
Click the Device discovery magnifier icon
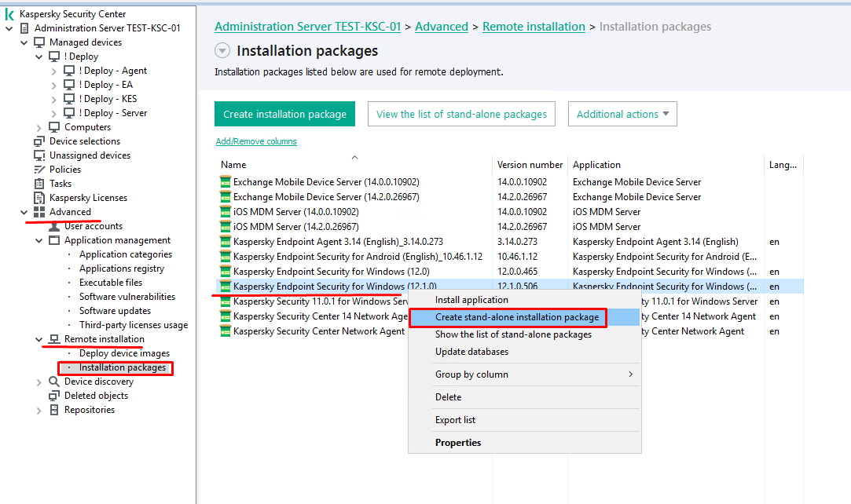click(54, 382)
